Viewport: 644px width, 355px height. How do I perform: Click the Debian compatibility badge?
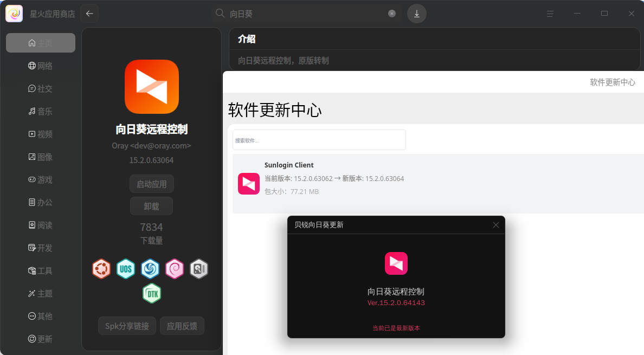(x=175, y=269)
